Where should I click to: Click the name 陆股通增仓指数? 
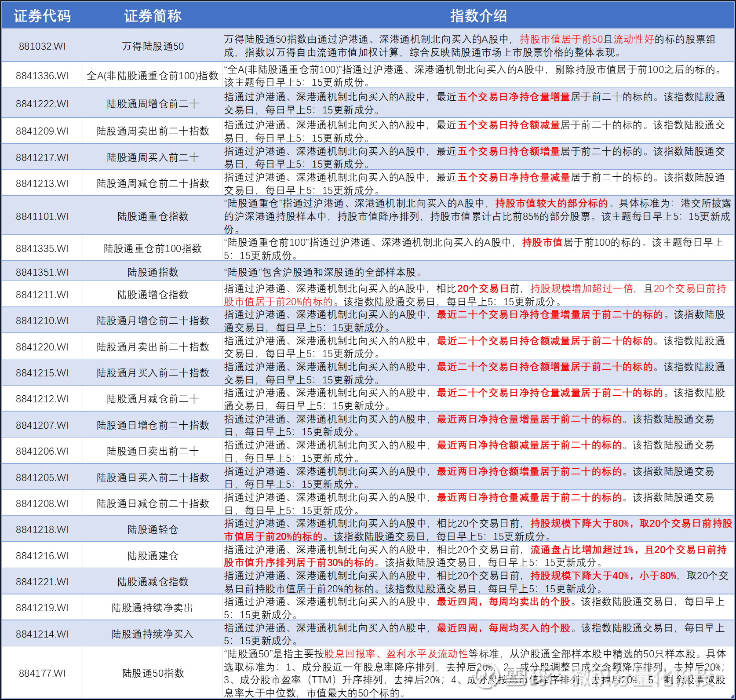pyautogui.click(x=153, y=295)
